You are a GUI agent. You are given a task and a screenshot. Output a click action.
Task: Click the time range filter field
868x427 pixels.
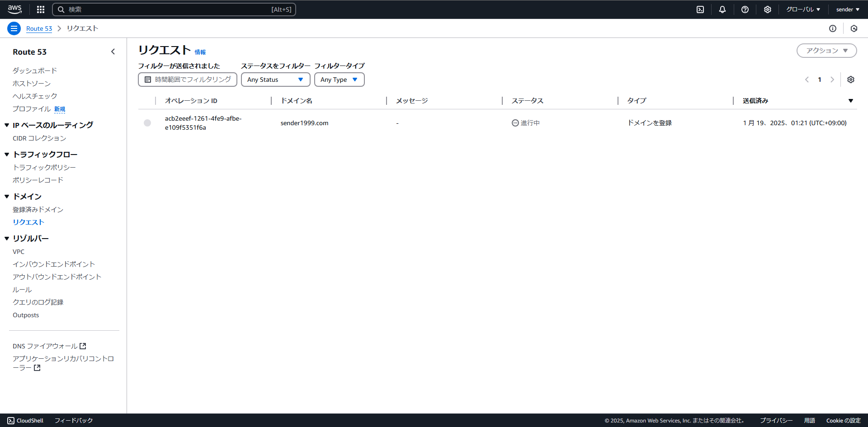click(188, 80)
